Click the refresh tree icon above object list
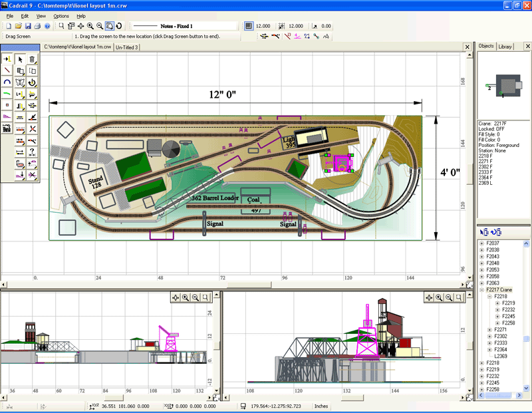This screenshot has height=413, width=532. point(496,232)
